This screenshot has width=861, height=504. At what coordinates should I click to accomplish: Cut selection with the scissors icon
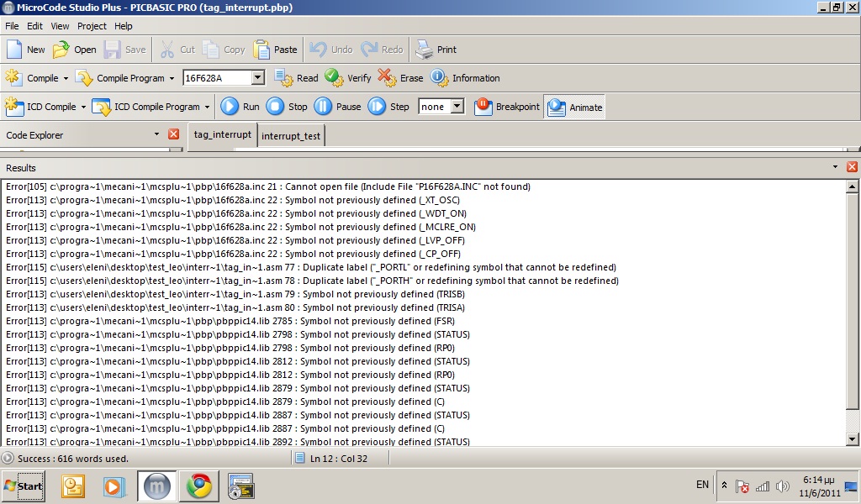coord(177,50)
